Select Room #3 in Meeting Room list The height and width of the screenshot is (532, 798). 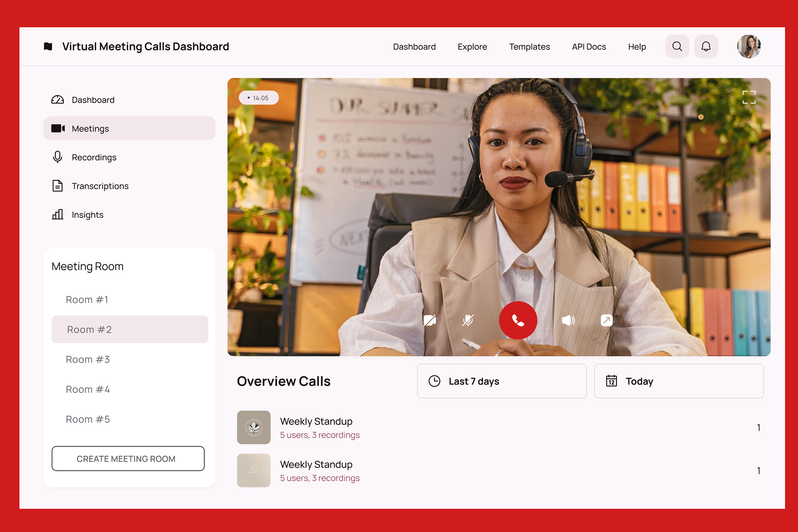pos(88,359)
